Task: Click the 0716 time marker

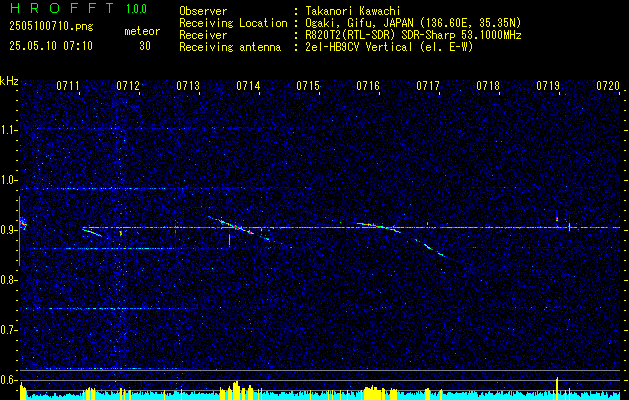Action: click(x=368, y=85)
